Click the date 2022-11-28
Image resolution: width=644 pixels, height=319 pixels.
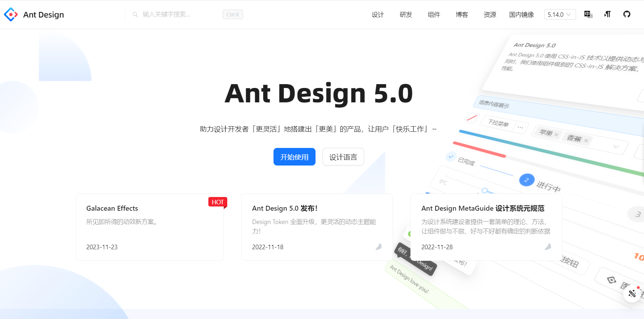point(437,247)
